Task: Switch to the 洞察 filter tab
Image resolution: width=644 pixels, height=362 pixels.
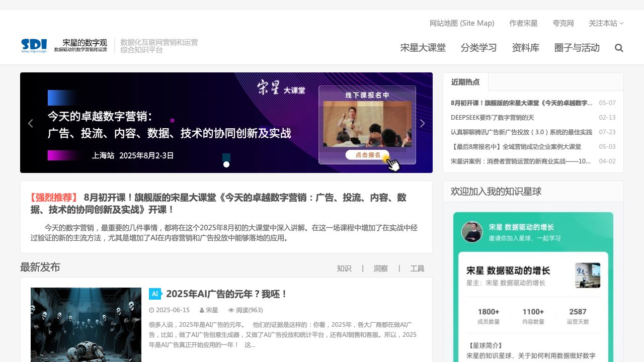Action: (380, 268)
